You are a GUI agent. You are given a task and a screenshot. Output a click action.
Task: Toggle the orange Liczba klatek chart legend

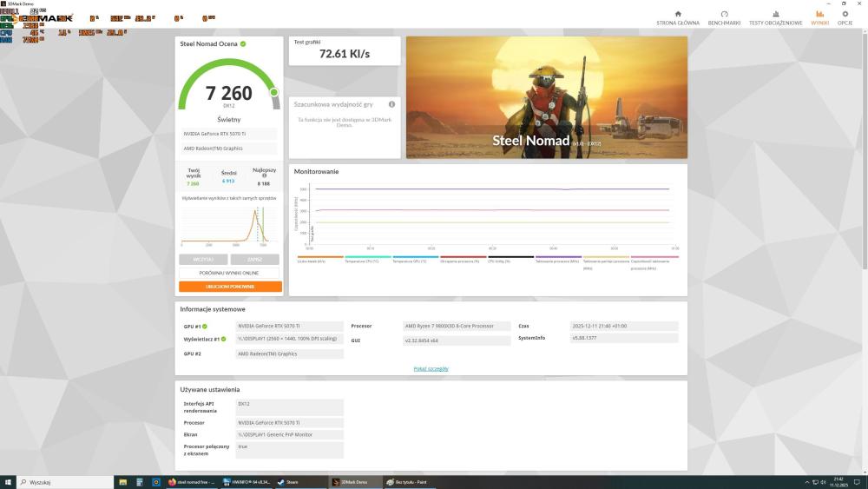click(319, 258)
